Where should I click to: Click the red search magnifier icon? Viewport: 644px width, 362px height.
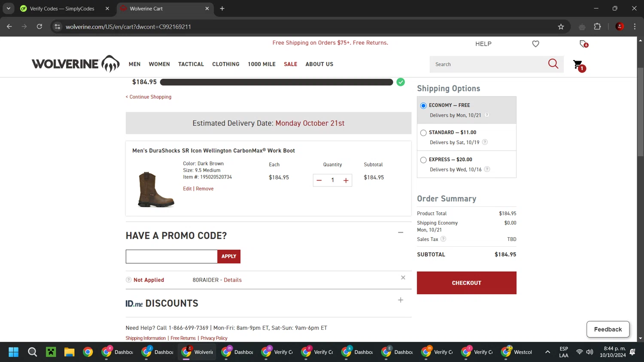click(553, 64)
